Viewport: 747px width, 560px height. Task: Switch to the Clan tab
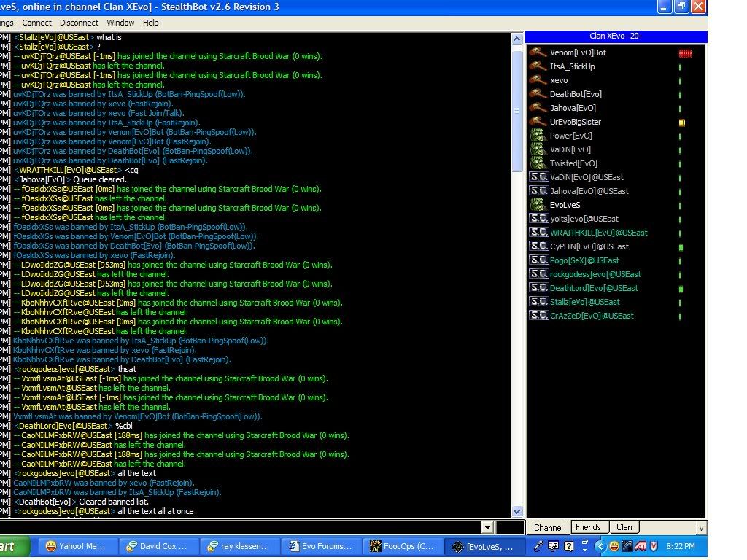point(624,527)
